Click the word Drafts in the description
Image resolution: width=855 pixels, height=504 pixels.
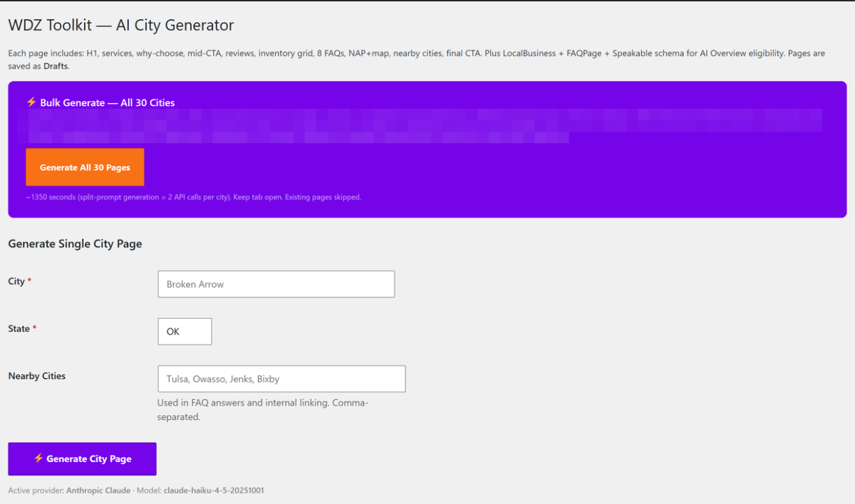56,66
